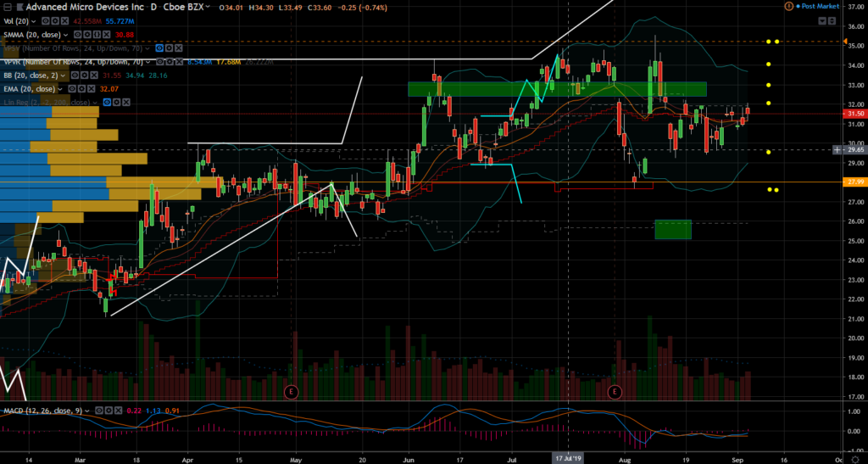Click the earnings E marker near May
Screen dimensions: 868x464
pyautogui.click(x=291, y=393)
